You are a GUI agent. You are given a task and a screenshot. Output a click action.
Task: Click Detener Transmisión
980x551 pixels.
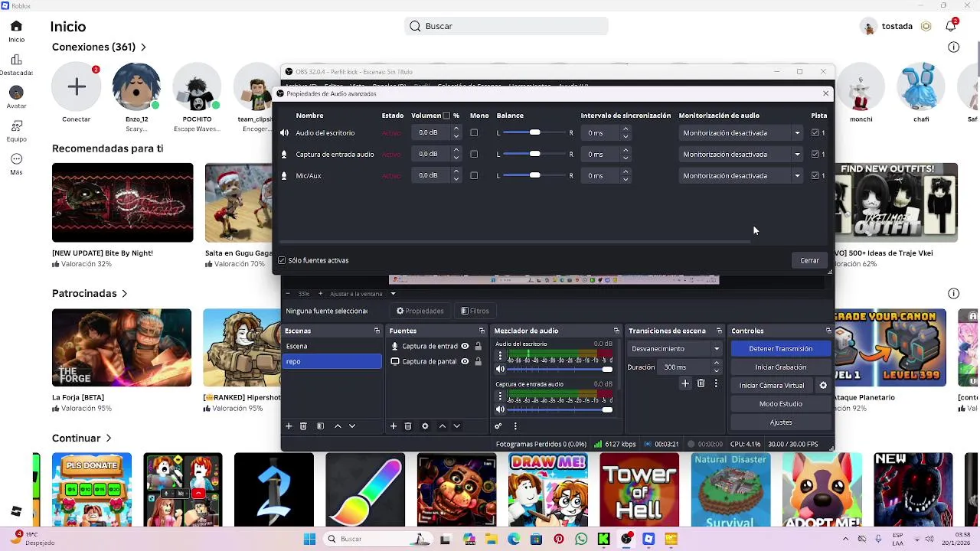coord(780,349)
